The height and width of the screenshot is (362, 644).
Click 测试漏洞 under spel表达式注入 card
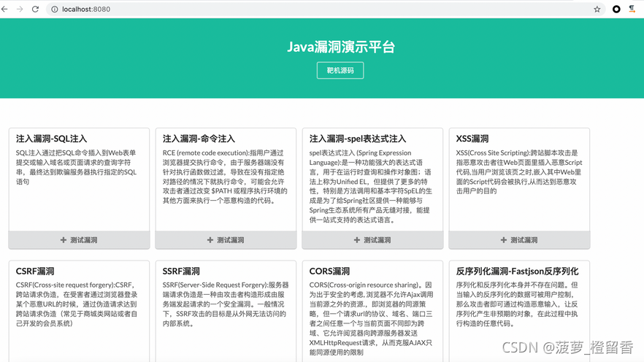[x=372, y=240]
